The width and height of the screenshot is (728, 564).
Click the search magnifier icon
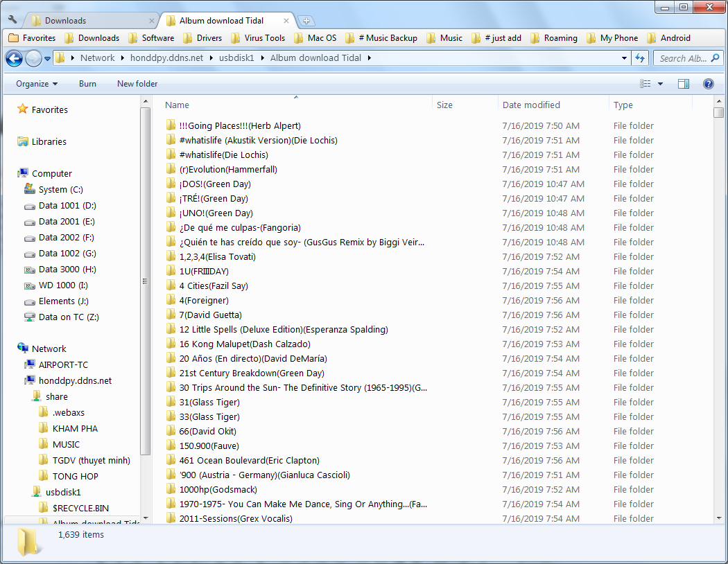715,58
